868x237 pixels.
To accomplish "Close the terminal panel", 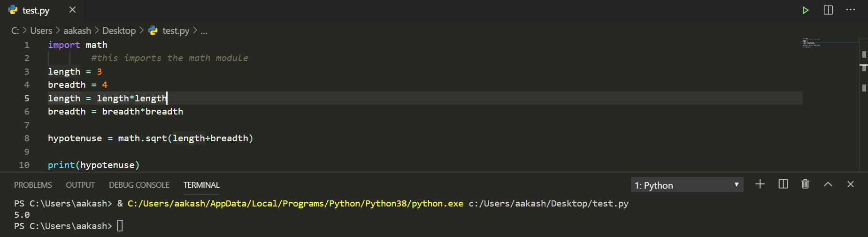I will tap(851, 184).
